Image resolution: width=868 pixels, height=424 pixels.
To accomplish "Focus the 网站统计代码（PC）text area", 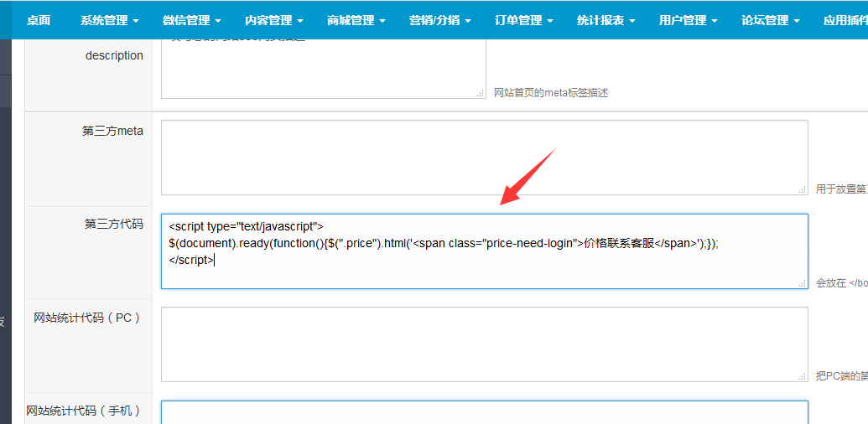I will click(x=484, y=344).
